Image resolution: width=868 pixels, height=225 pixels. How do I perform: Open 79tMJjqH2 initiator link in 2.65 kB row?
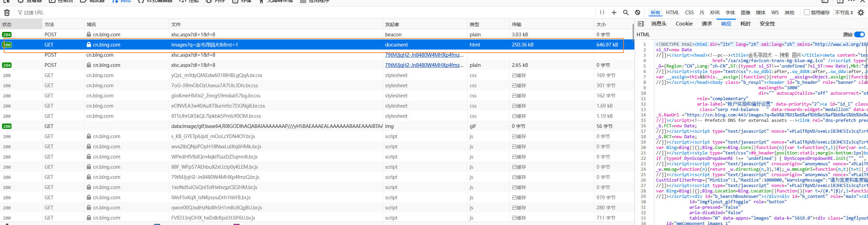pyautogui.click(x=424, y=65)
